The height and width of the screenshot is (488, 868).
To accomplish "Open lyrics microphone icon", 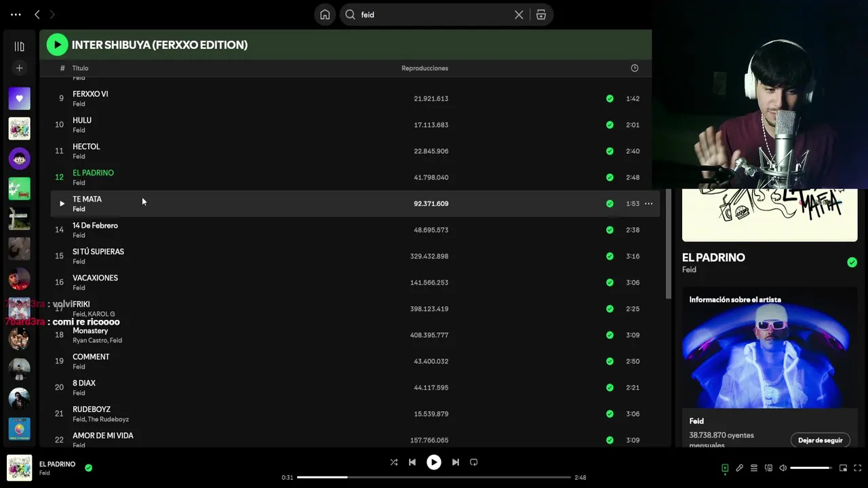I will point(739,468).
